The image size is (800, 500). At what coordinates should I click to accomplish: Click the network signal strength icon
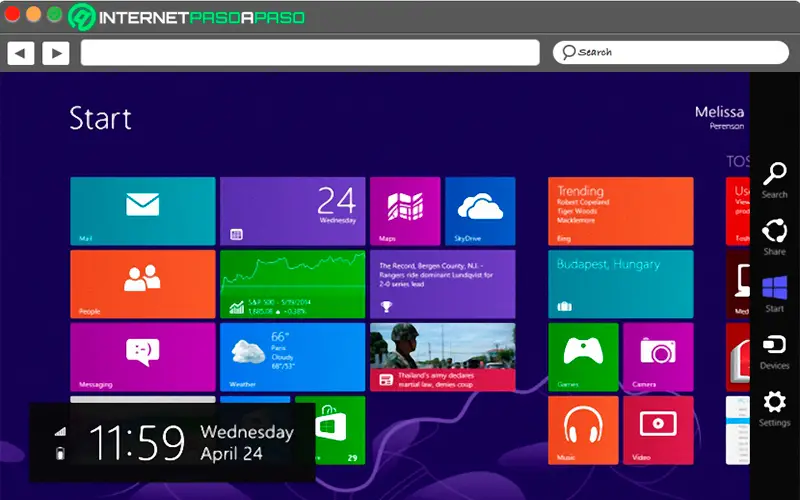(60, 431)
